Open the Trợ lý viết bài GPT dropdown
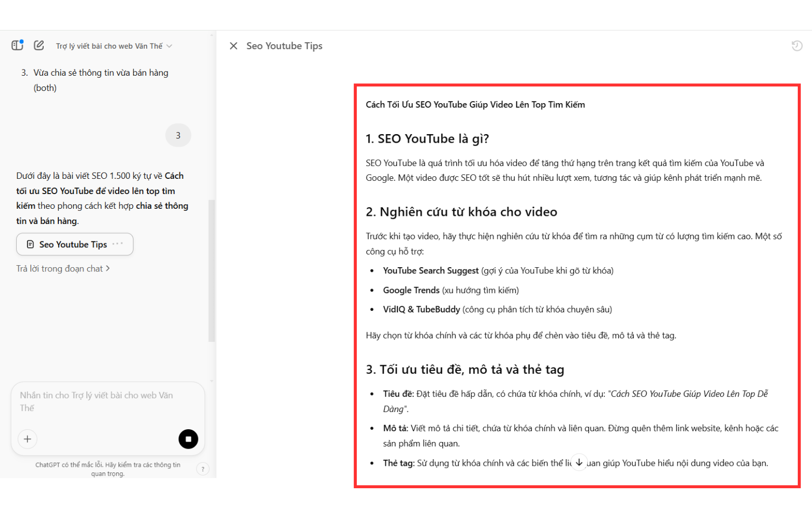This screenshot has width=812, height=508. (x=114, y=46)
